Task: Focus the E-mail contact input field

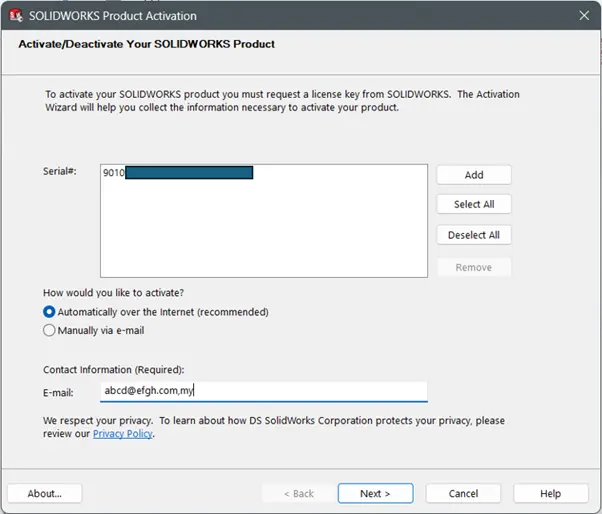Action: point(264,391)
